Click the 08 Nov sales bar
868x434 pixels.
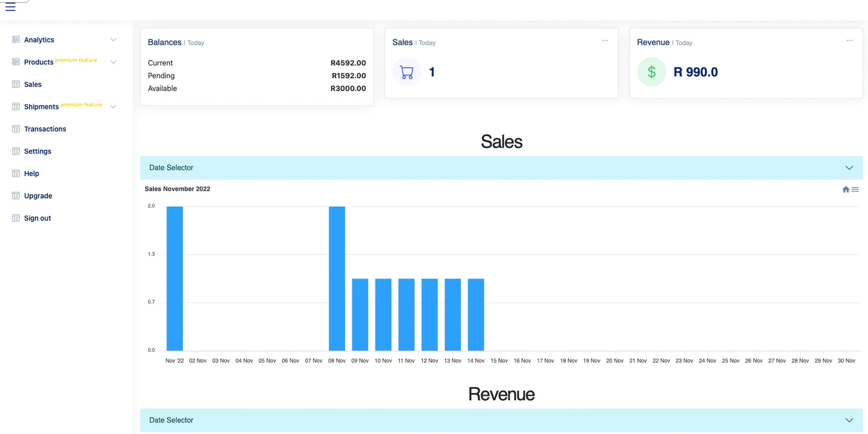tap(337, 278)
